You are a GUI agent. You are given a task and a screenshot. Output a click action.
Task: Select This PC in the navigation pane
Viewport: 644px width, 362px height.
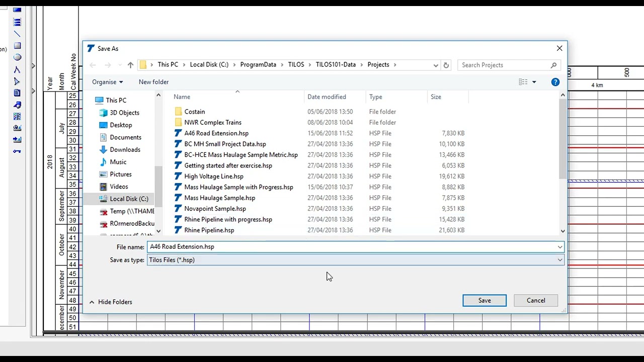[116, 101]
